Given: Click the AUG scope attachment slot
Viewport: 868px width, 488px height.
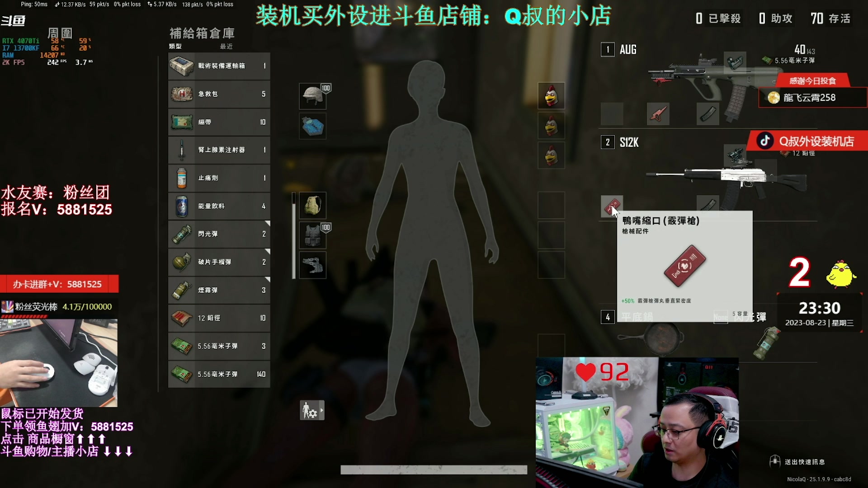Looking at the screenshot, I should coord(735,62).
